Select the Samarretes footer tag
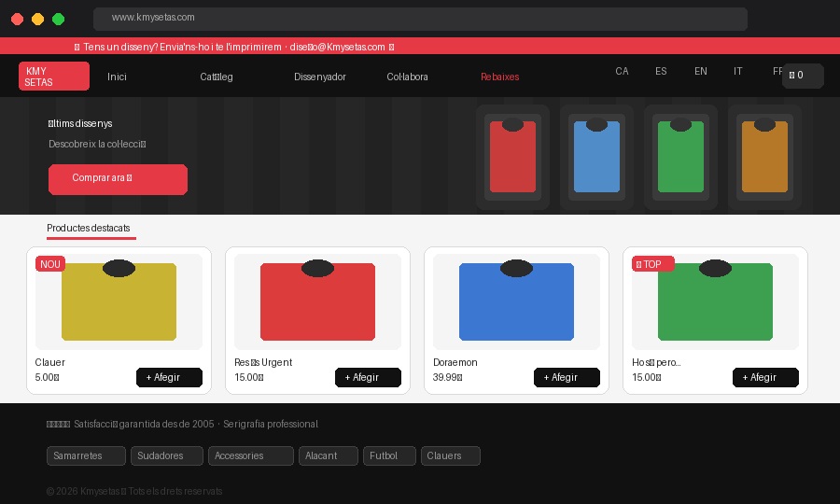This screenshot has height=504, width=840. click(x=86, y=455)
